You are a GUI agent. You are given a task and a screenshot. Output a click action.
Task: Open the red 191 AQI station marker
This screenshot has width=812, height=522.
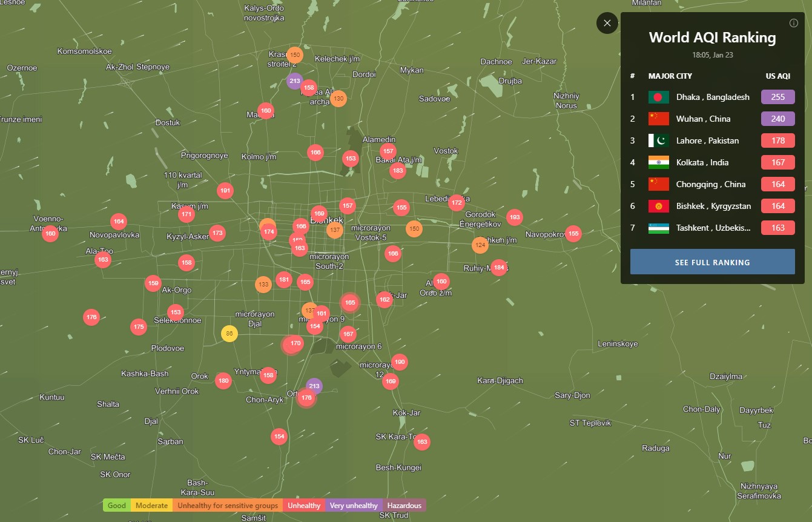point(225,191)
